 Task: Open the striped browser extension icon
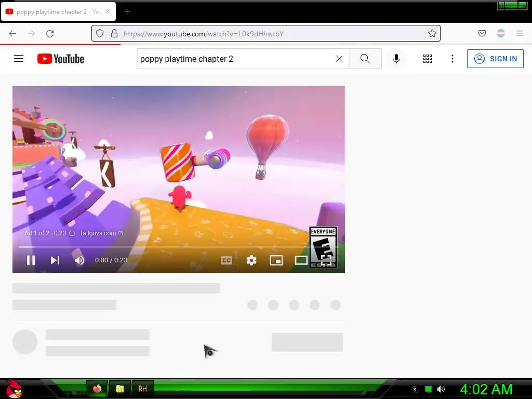pos(500,33)
